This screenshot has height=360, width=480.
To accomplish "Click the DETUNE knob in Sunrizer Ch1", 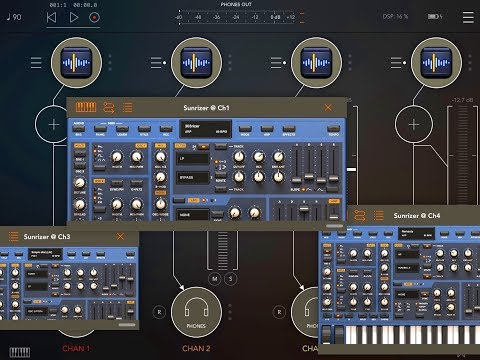I will point(79,183).
